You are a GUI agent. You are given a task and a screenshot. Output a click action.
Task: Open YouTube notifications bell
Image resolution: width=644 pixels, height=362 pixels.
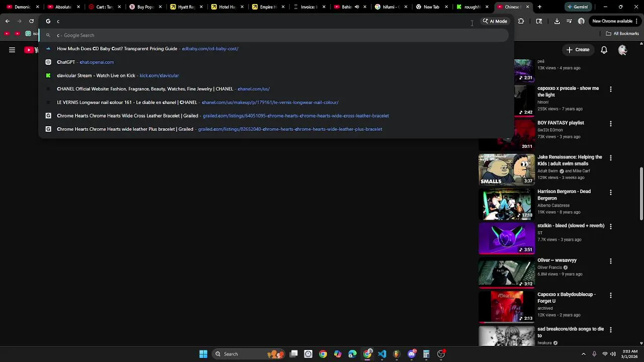604,50
